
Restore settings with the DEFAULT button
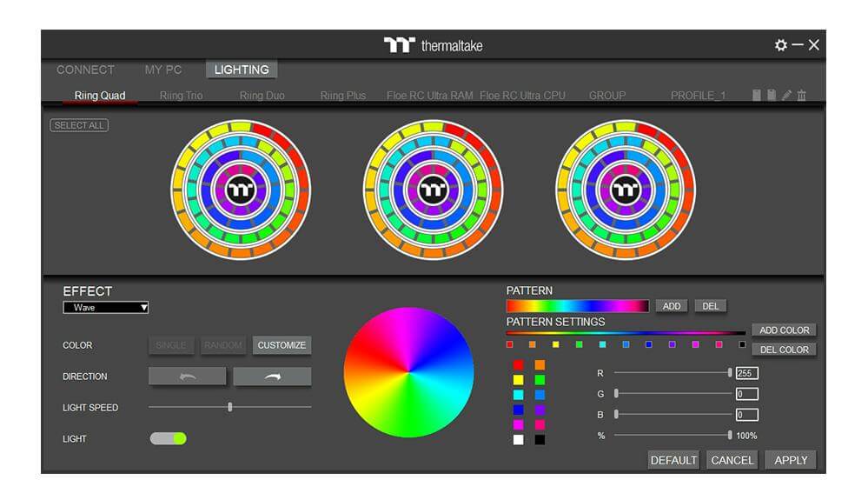(673, 460)
